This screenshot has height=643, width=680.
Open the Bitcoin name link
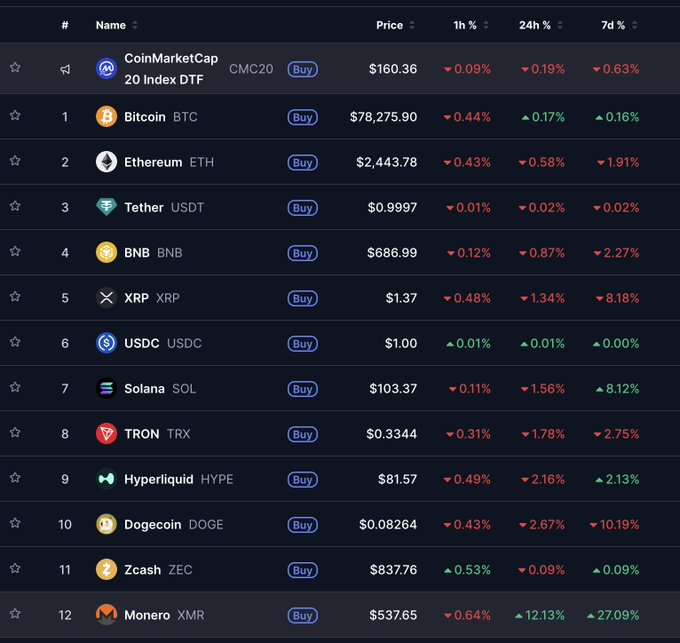pos(145,117)
